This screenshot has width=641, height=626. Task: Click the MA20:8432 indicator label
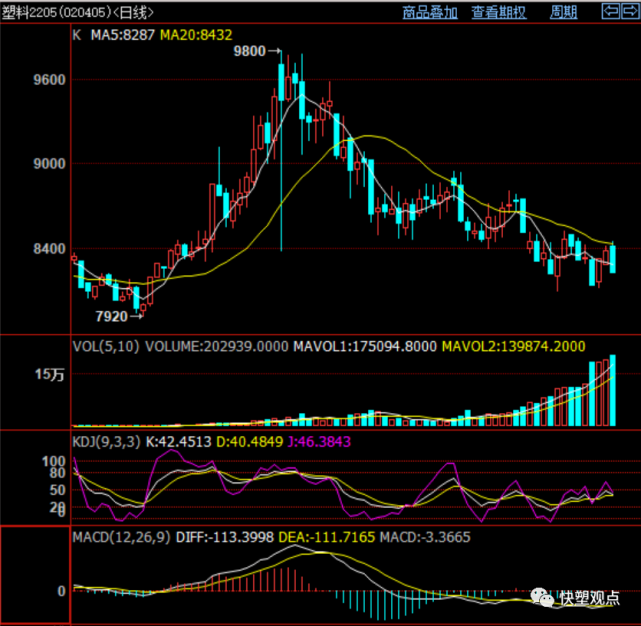pos(196,35)
